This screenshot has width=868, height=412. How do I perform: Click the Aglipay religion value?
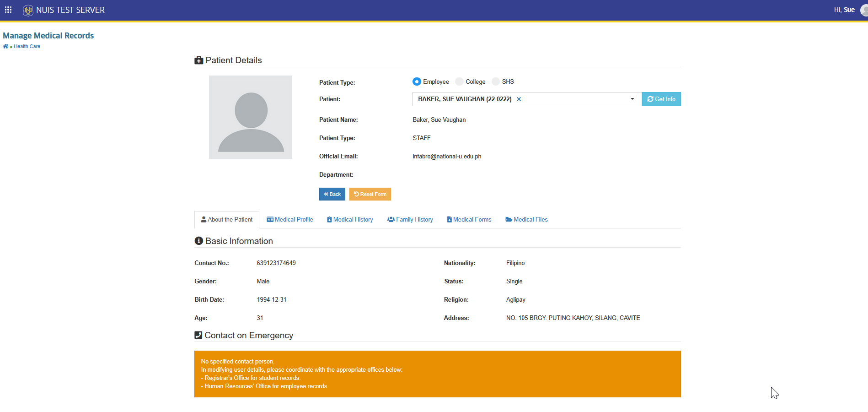click(516, 300)
